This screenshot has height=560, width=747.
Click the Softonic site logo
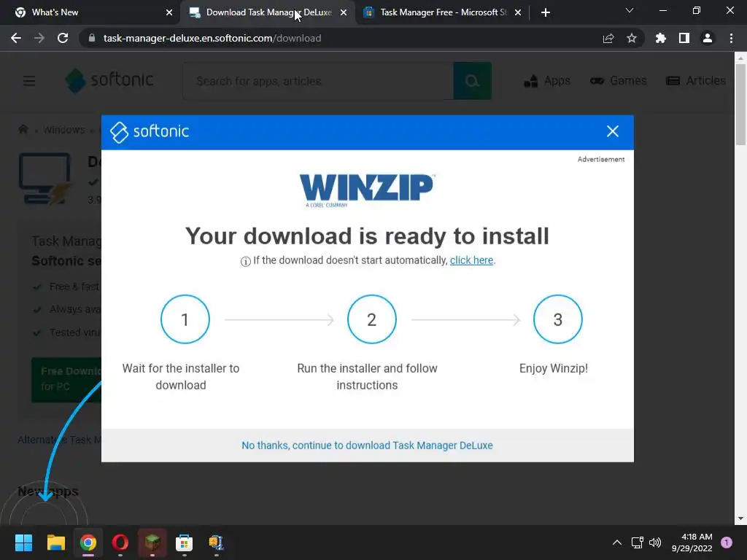(x=109, y=80)
